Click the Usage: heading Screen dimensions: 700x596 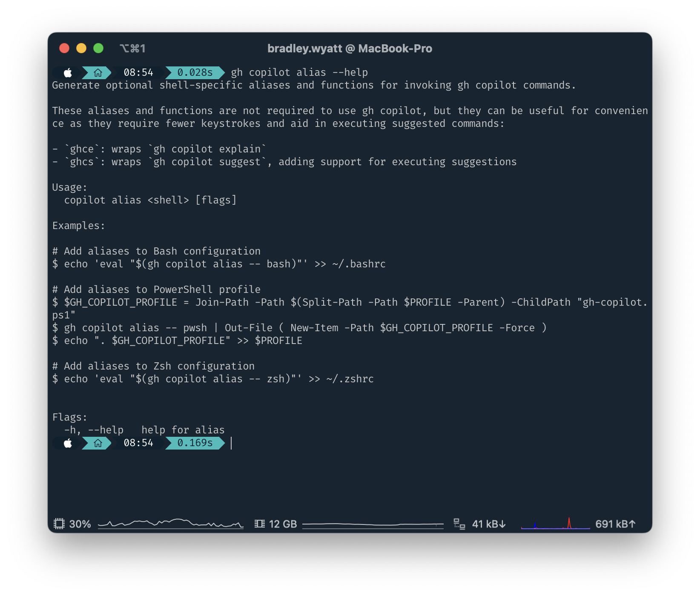pos(69,187)
